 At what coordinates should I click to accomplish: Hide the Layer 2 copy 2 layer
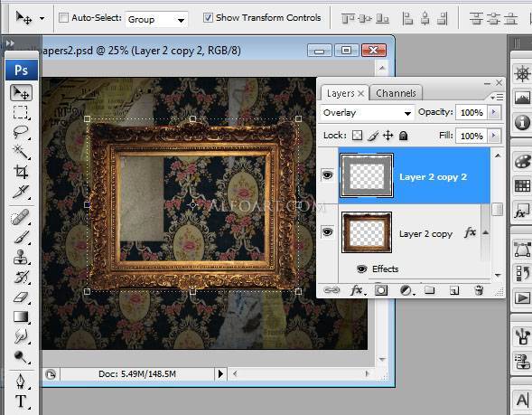[x=327, y=175]
